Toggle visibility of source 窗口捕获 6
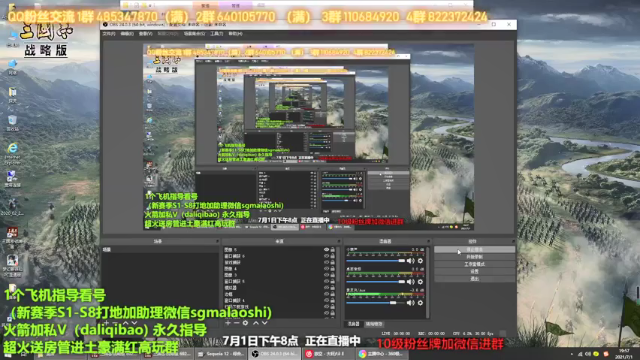The image size is (640, 360). click(x=326, y=256)
